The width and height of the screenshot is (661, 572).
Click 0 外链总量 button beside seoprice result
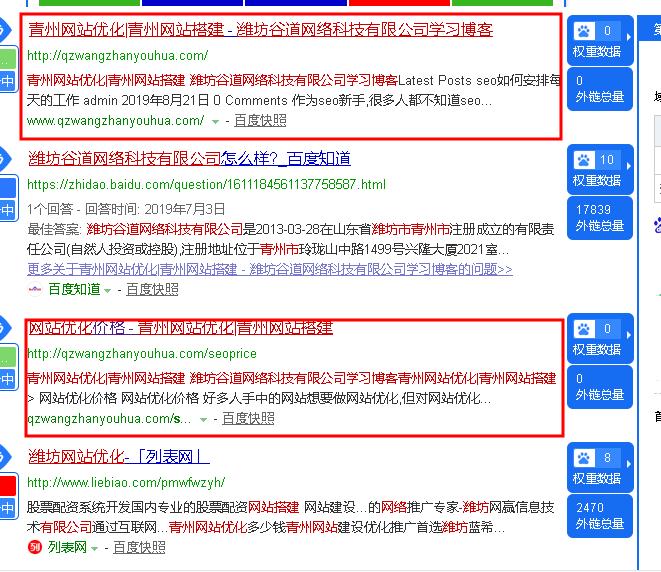pyautogui.click(x=600, y=387)
